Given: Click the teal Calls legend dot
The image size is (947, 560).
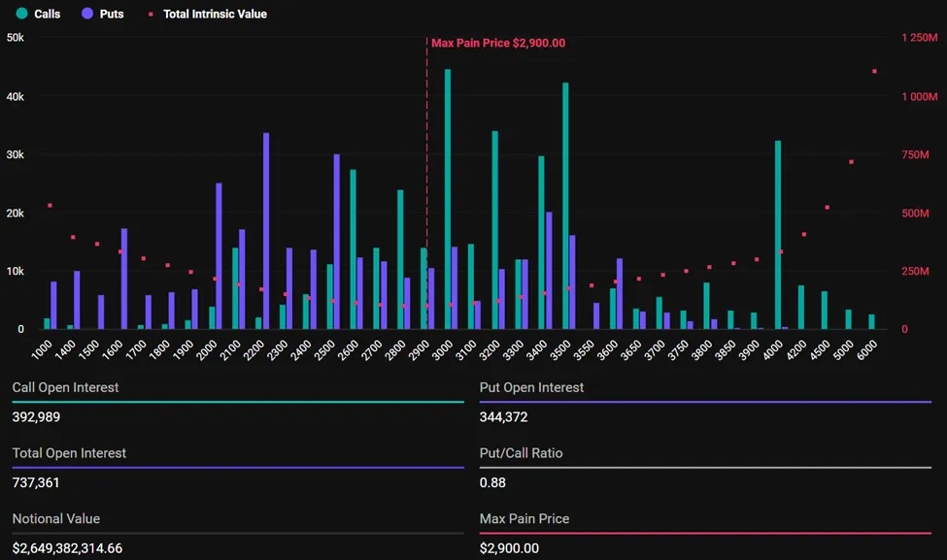Looking at the screenshot, I should click(x=21, y=14).
